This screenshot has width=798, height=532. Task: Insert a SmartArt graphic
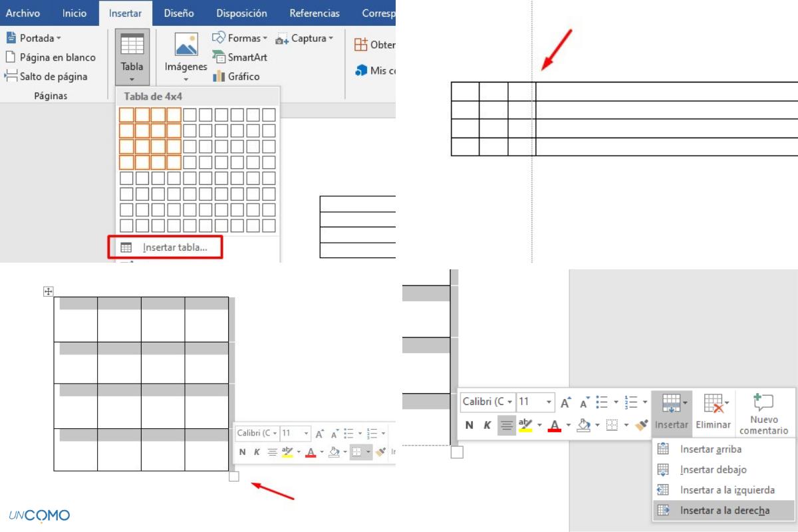pos(239,57)
